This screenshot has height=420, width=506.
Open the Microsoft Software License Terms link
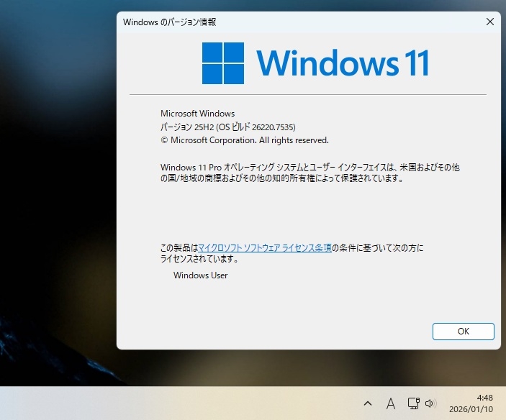point(265,247)
